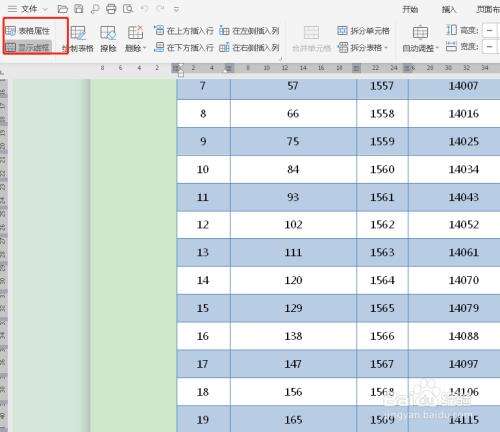Open the 自动调整 auto-fit dropdown
The width and height of the screenshot is (500, 432).
[420, 39]
